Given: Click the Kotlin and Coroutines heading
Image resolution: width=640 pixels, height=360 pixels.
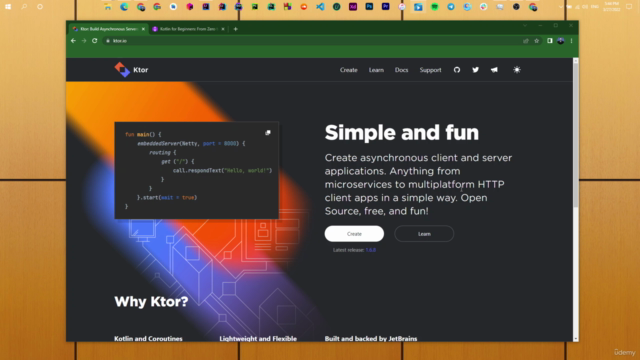Looking at the screenshot, I should pyautogui.click(x=148, y=339).
